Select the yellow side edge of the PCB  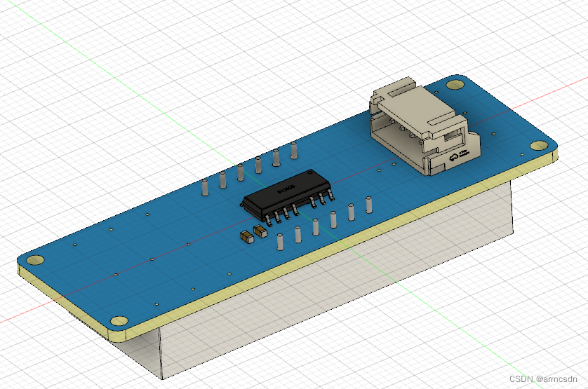pyautogui.click(x=334, y=245)
